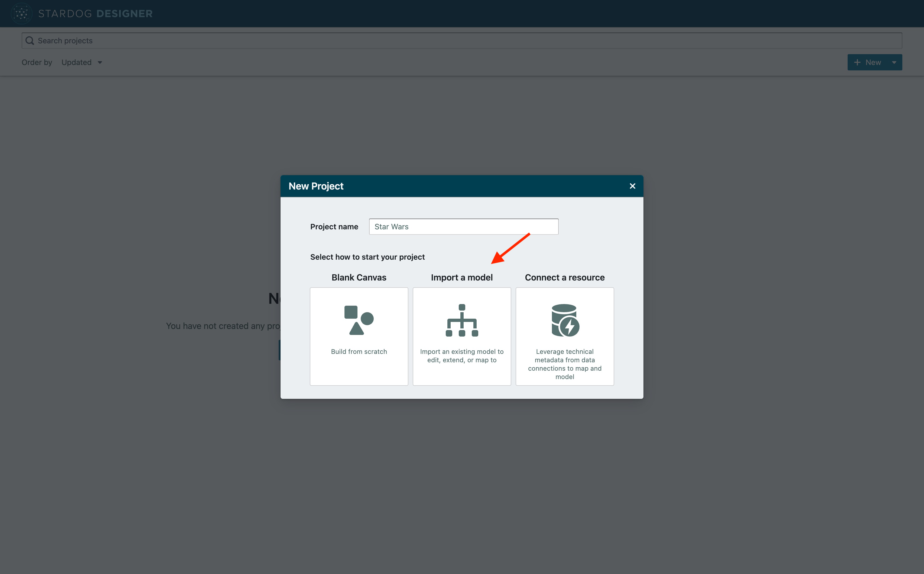924x574 pixels.
Task: Close the New Project dialog
Action: 632,186
